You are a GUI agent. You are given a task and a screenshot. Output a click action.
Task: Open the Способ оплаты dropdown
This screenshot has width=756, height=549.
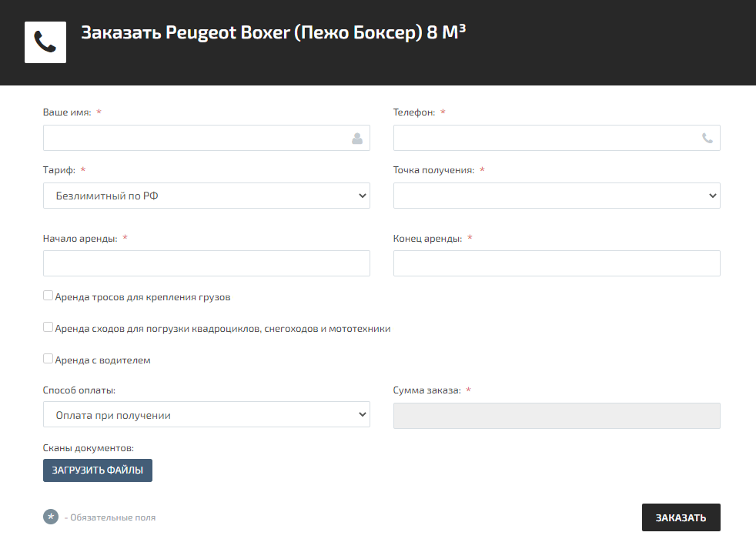(x=206, y=414)
